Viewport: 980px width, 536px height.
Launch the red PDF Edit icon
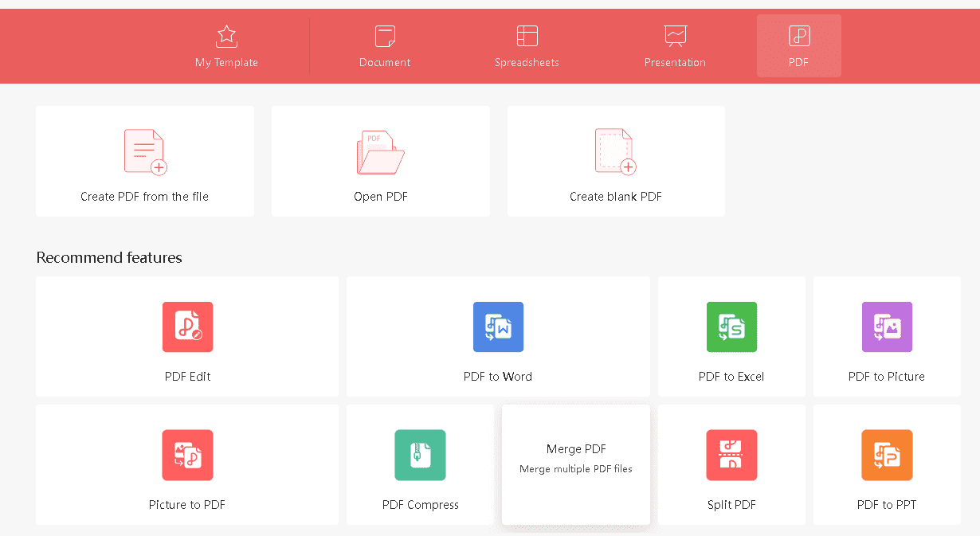pos(187,327)
